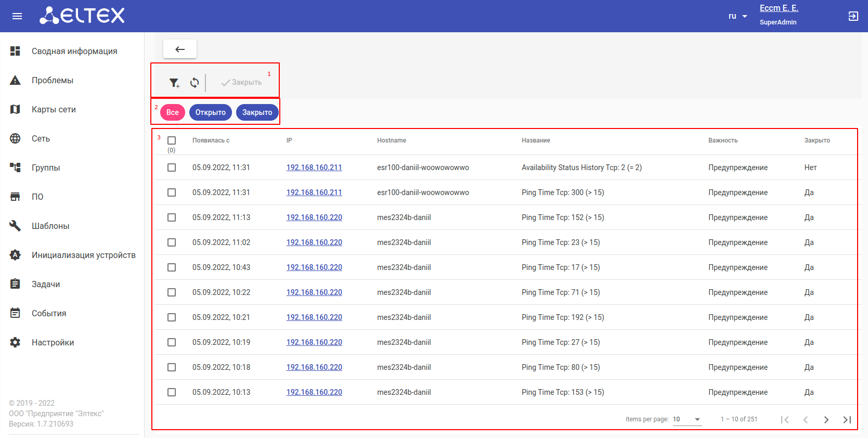
Task: Click the Версия: 1.7.210693 text
Action: tap(41, 424)
